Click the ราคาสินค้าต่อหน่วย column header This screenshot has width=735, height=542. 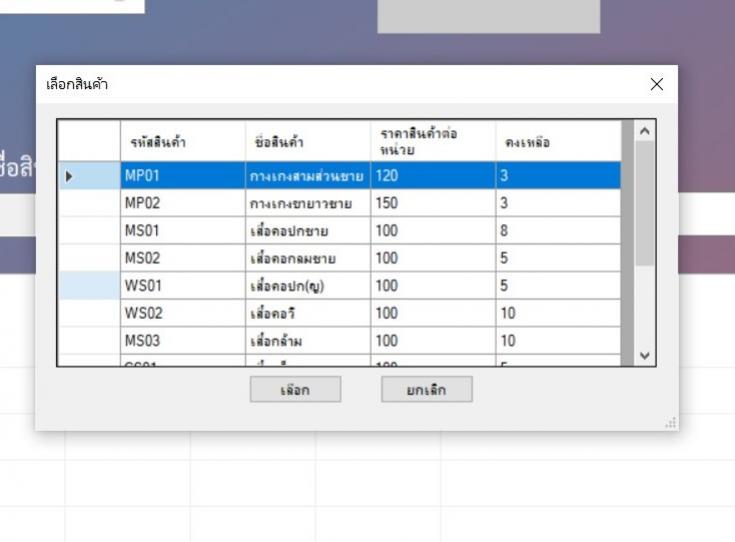coord(433,142)
